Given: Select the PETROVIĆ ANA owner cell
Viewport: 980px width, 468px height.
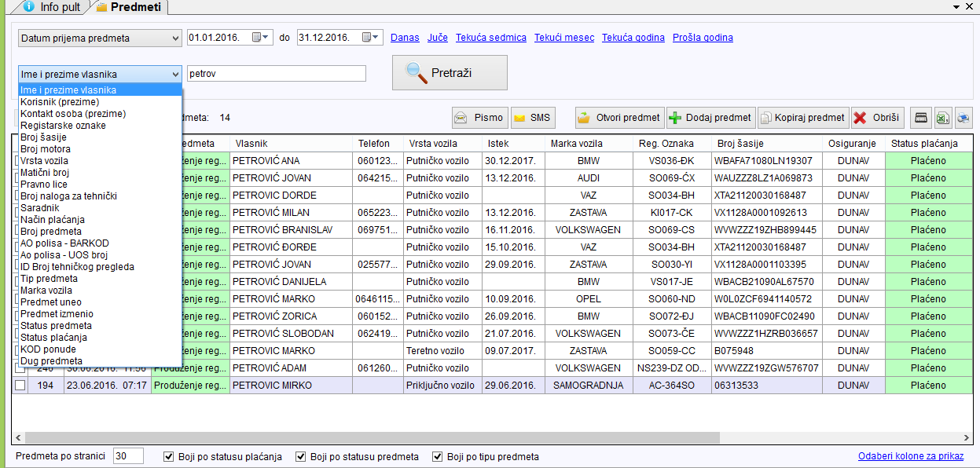Looking at the screenshot, I should pos(292,161).
